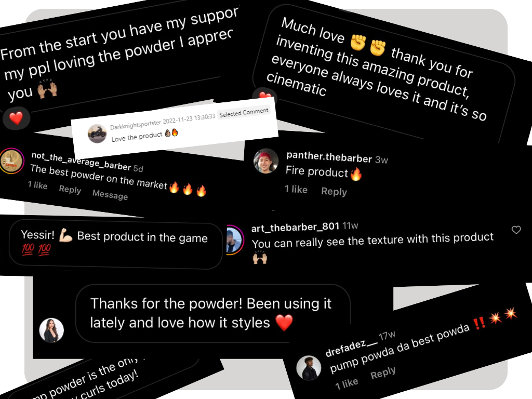Reply to panther.thebarber's comment

click(334, 192)
